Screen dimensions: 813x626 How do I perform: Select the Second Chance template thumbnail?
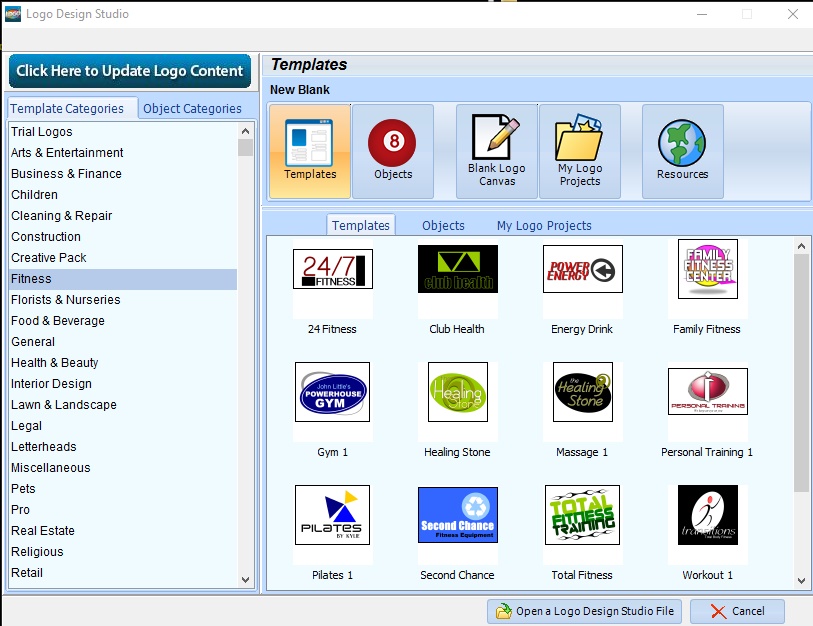(x=458, y=515)
